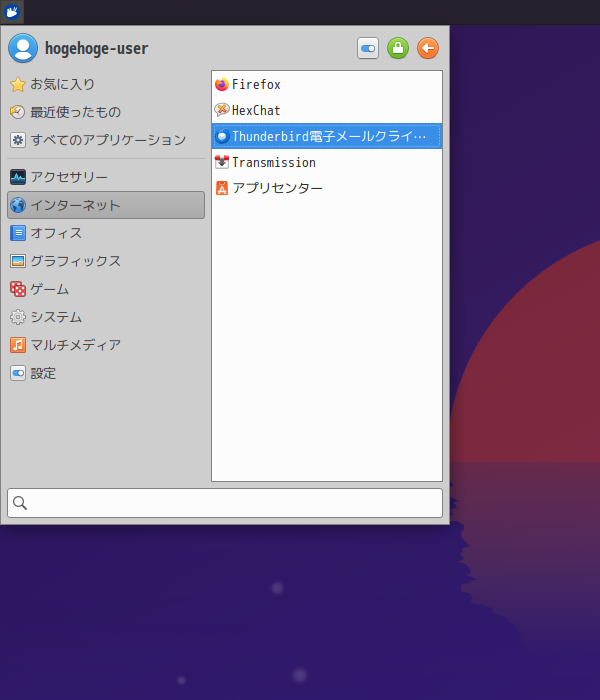The width and height of the screenshot is (600, 700).
Task: Launch Firefox from the application list
Action: coord(327,84)
